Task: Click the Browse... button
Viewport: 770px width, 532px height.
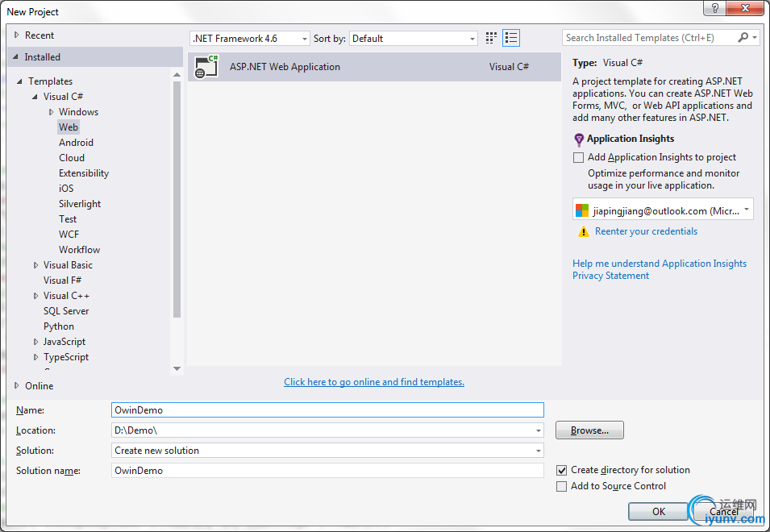Action: point(589,430)
